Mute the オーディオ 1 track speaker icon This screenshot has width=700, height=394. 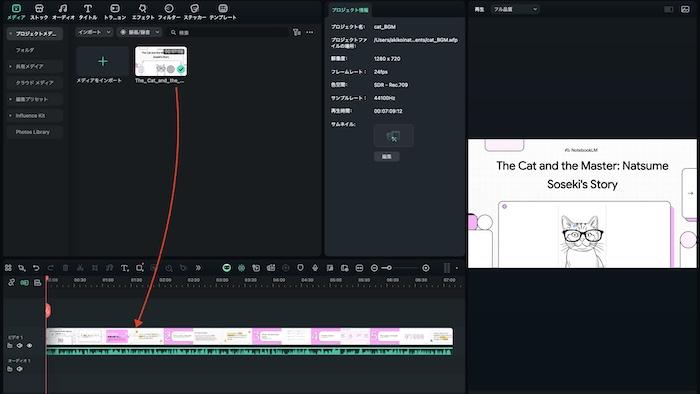click(20, 369)
